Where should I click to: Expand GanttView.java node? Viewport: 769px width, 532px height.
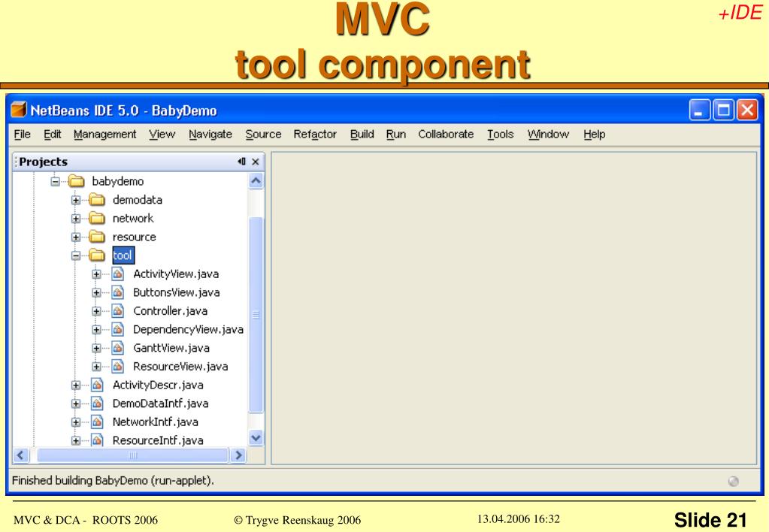(x=97, y=348)
